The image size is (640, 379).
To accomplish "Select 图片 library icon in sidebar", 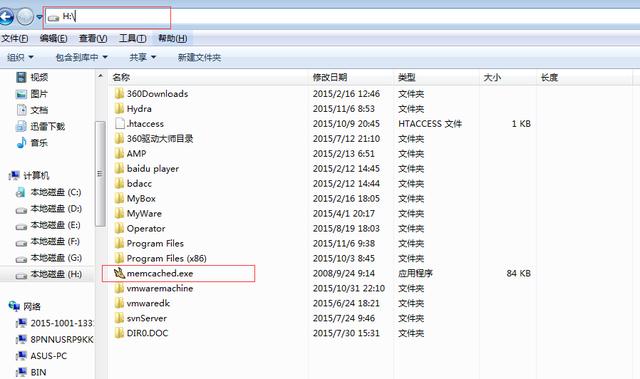I will coord(21,94).
